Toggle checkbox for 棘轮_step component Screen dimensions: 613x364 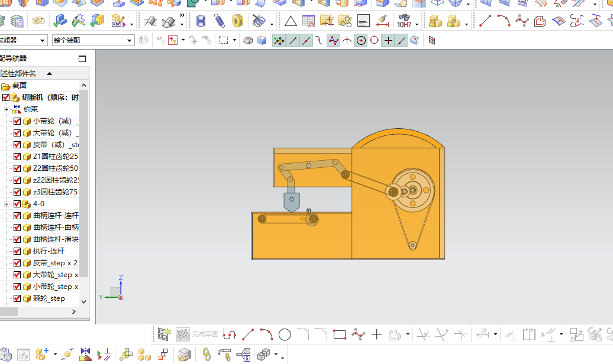[x=17, y=298]
